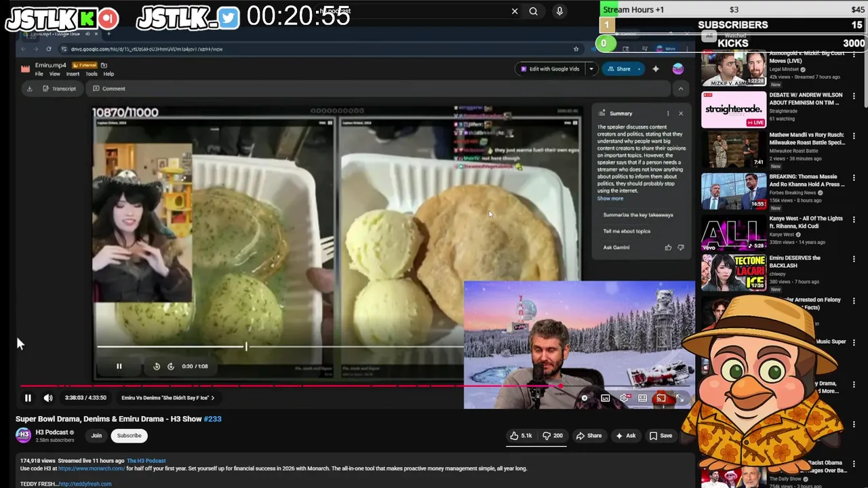Open The H3 Podcast link in description
868x488 pixels.
point(146,461)
